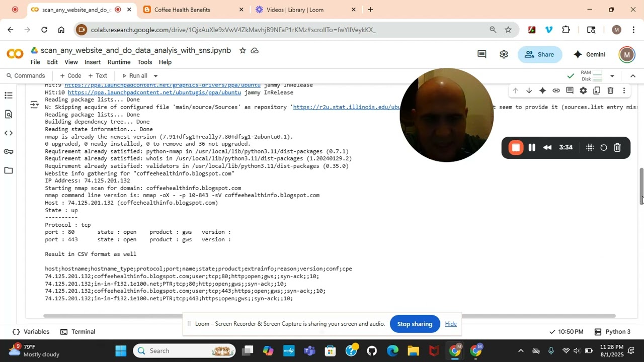Click the horizontal scrollbar of output
This screenshot has height=362, width=644.
point(330,316)
